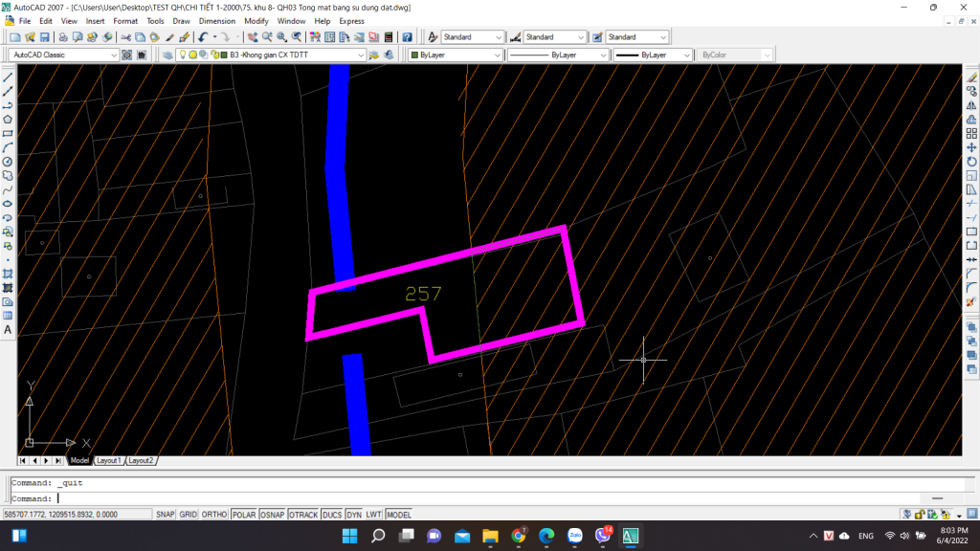Screen dimensions: 980x551
Task: Select the Line drawing tool
Action: [8, 77]
